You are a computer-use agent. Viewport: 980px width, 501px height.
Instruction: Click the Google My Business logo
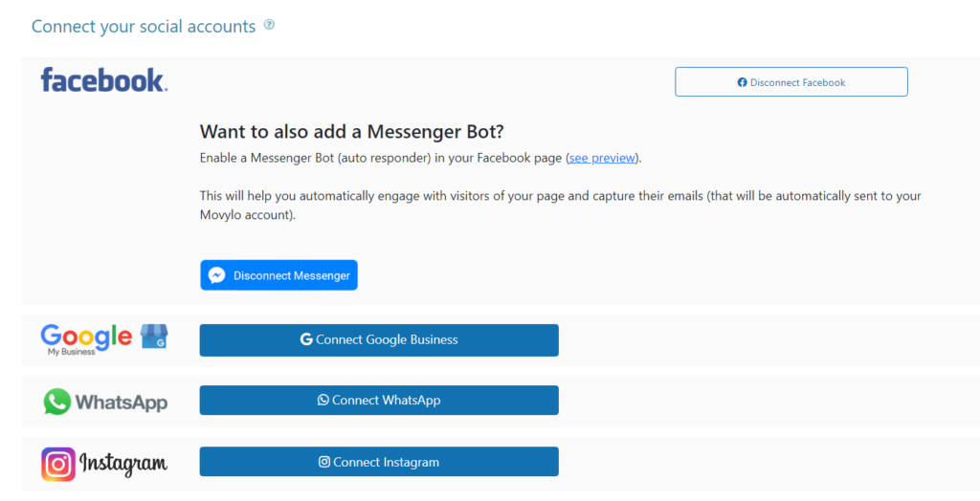[x=104, y=339]
